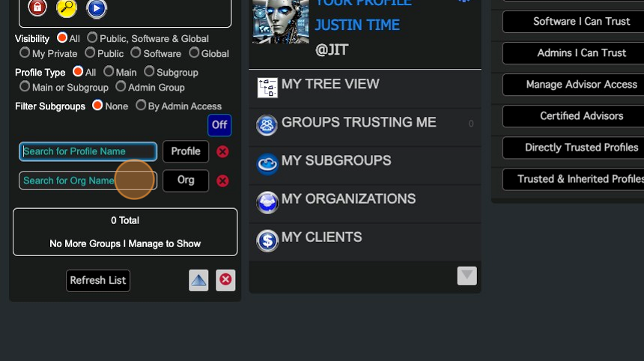Open MY TREE VIEW menu item

(x=365, y=89)
